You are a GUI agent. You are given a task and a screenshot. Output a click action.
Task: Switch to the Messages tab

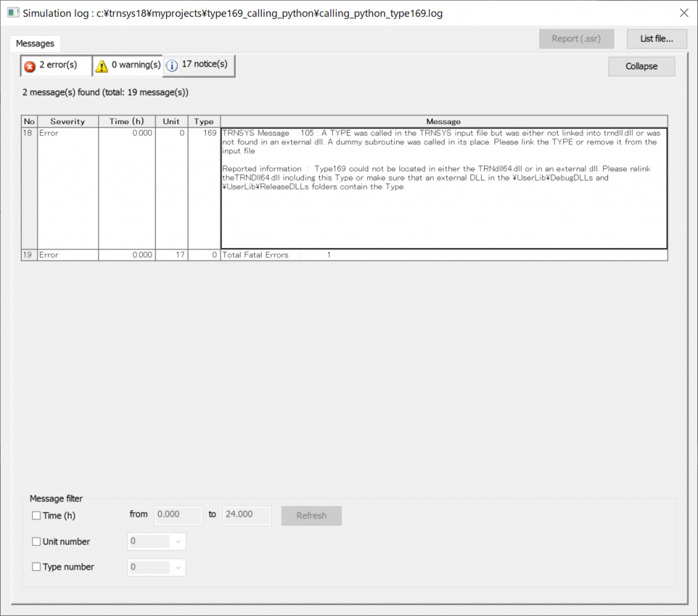pos(35,43)
